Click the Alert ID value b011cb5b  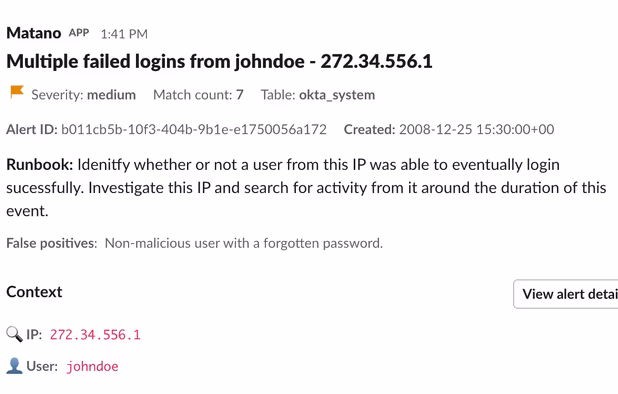tap(194, 129)
